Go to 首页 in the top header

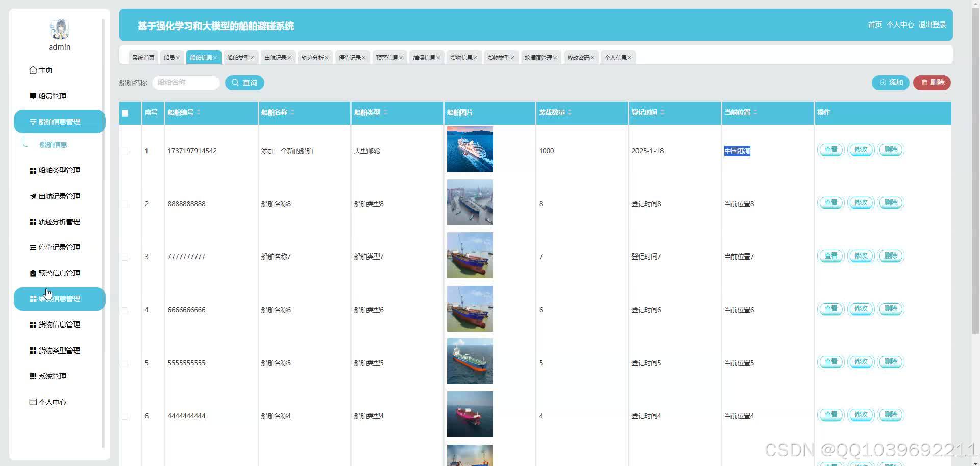tap(875, 25)
